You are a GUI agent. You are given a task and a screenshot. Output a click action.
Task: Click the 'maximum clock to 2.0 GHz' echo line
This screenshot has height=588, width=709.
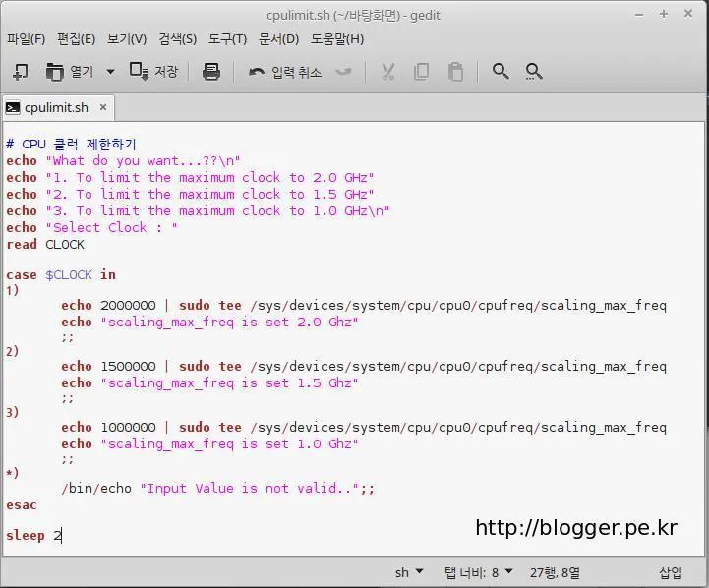coord(191,178)
